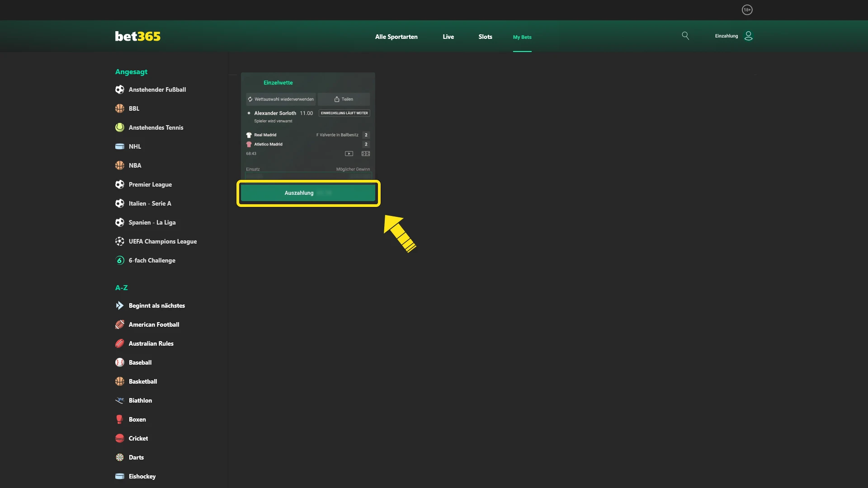Select the boxing glove icon next to Boxen
Viewport: 868px width, 488px height.
point(119,419)
